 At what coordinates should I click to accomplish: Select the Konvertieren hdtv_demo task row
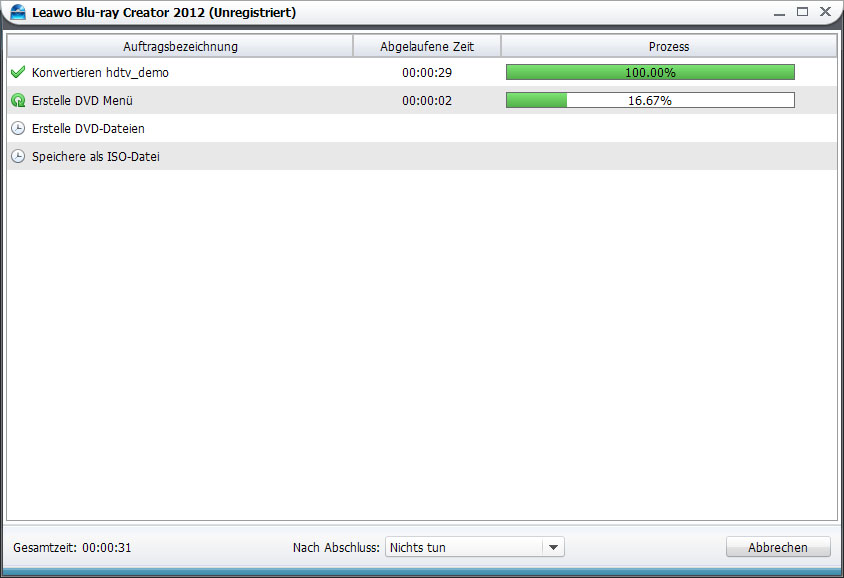422,72
